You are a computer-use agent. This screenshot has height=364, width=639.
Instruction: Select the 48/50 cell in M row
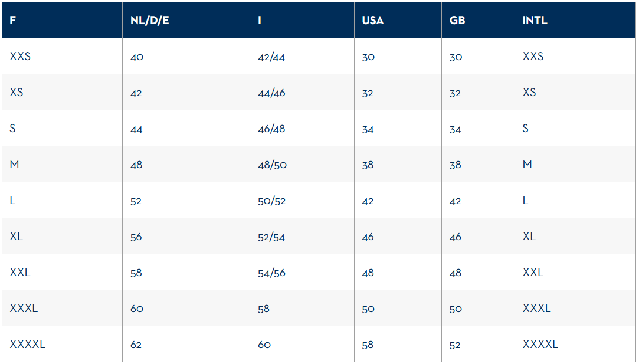click(302, 164)
